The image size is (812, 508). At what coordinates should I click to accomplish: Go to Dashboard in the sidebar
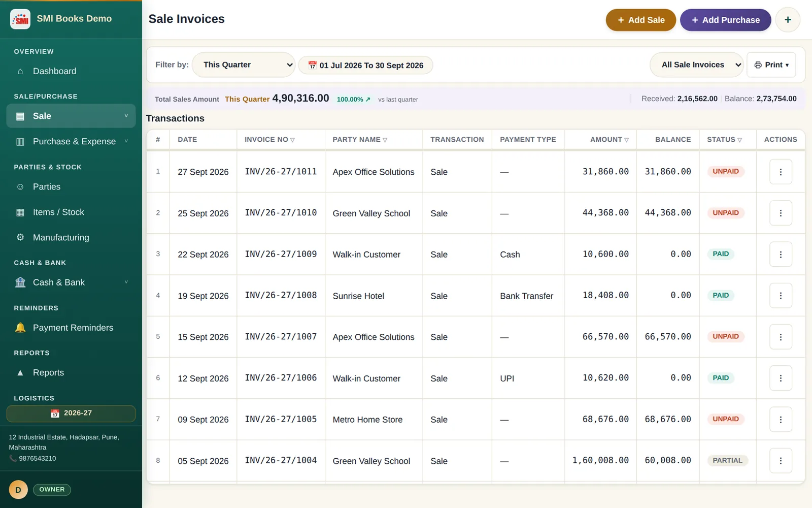(71, 72)
